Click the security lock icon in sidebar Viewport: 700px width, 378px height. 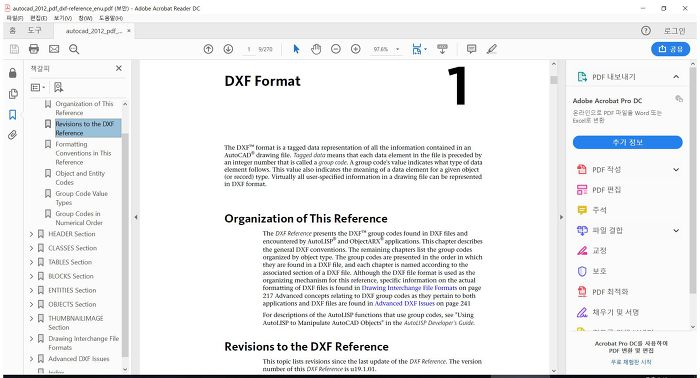coord(12,73)
